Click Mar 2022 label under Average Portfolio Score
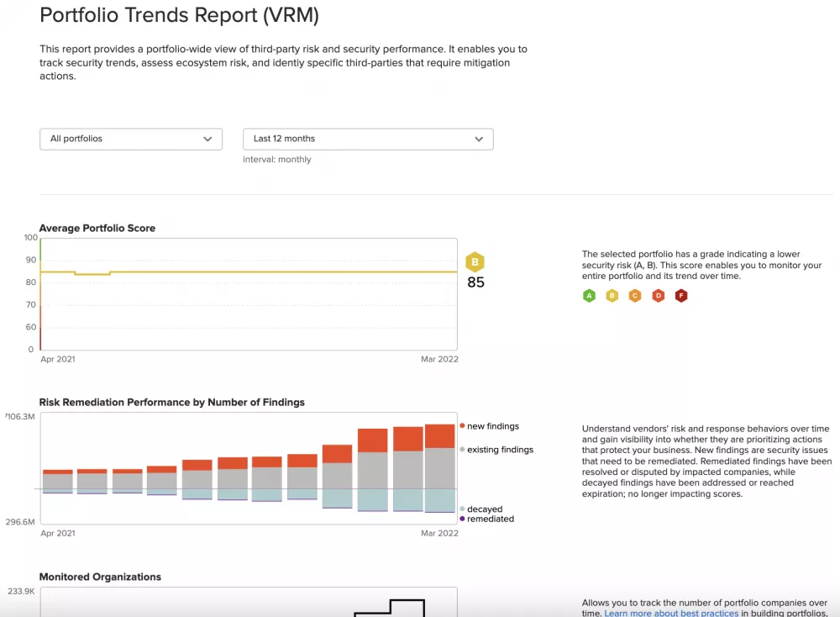 coord(439,359)
